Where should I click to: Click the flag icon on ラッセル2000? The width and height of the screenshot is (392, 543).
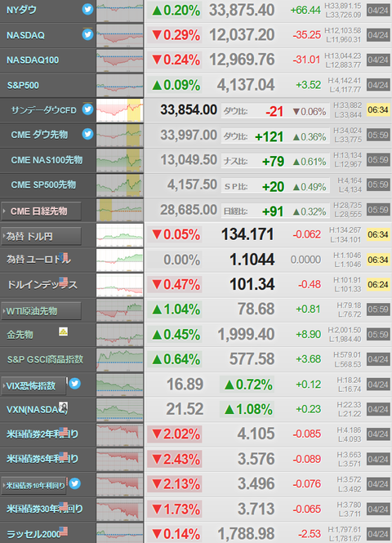click(64, 532)
